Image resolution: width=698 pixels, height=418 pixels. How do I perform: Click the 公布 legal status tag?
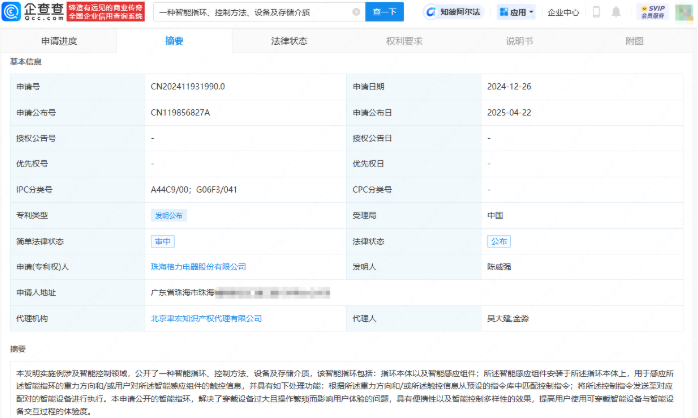coord(499,241)
